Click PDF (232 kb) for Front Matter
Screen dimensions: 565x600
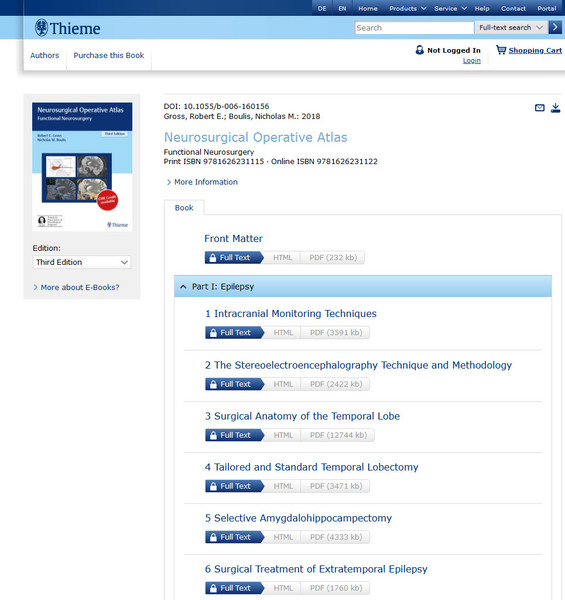coord(333,258)
